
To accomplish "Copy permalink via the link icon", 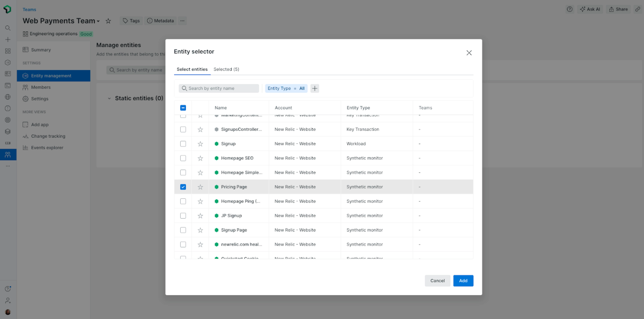I will (638, 9).
